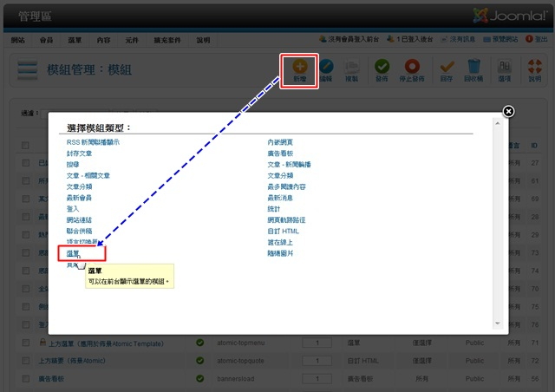Image resolution: width=555 pixels, height=392 pixels.
Task: Tick the checkbox in row ID 28
Action: (25, 217)
